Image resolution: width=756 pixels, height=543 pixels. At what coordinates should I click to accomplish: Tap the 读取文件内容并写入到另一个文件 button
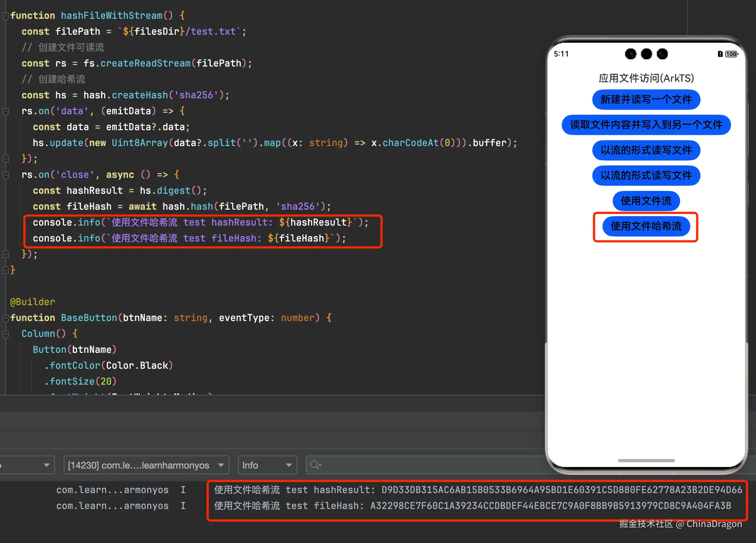point(646,125)
